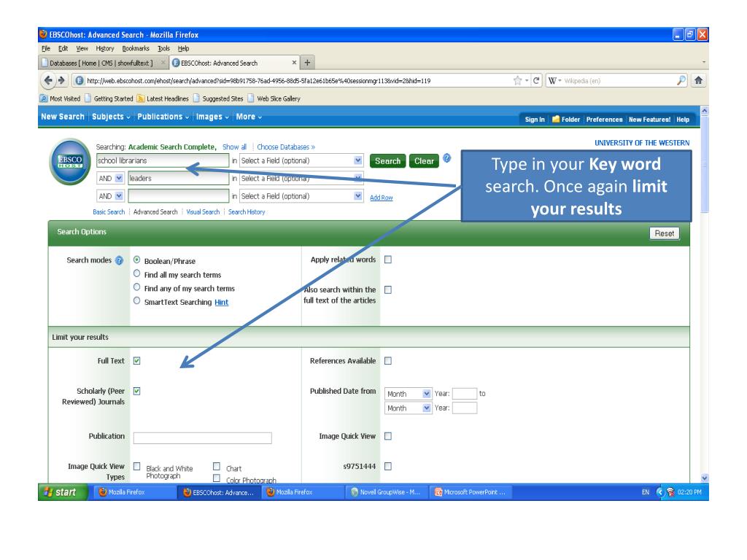
Task: Check Black and White Photograph type
Action: click(x=136, y=466)
